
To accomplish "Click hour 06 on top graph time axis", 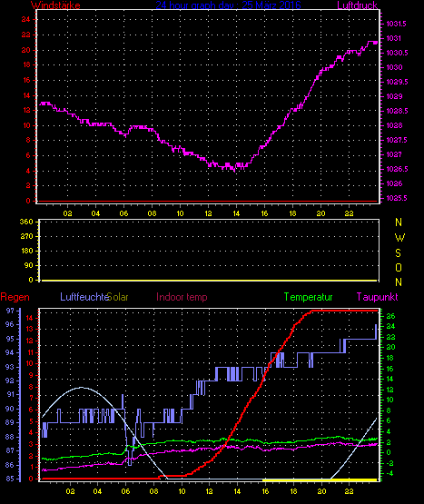I will pos(123,213).
